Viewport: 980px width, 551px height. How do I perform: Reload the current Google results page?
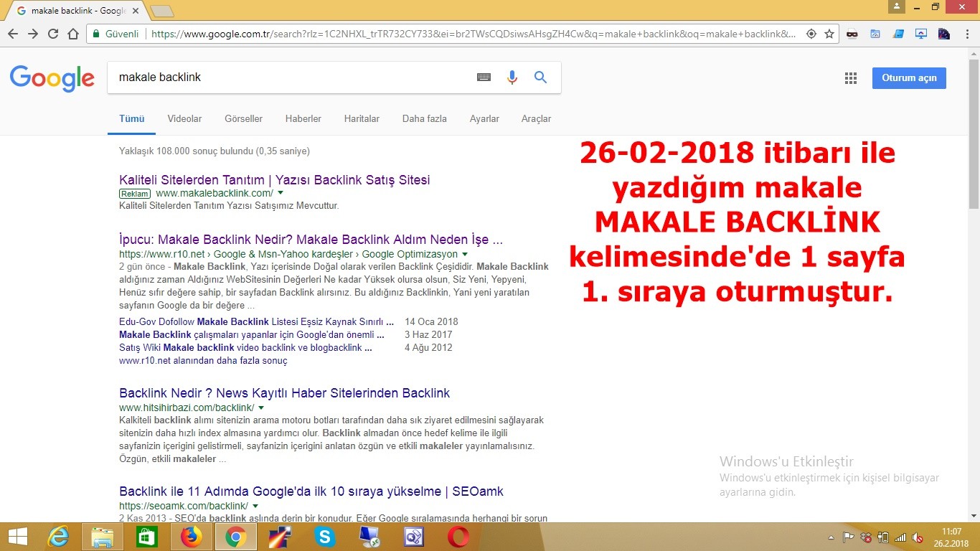click(x=53, y=34)
